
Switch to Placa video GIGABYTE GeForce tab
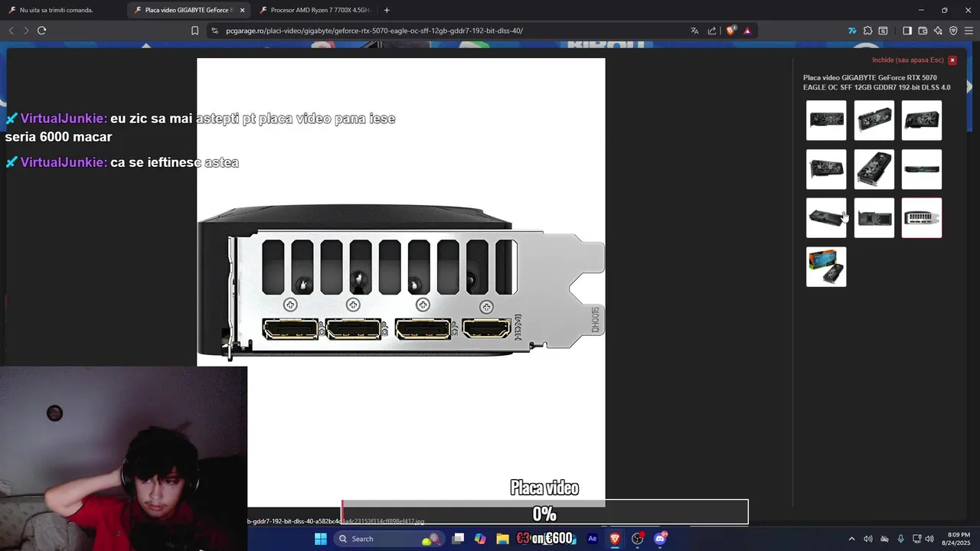click(188, 10)
